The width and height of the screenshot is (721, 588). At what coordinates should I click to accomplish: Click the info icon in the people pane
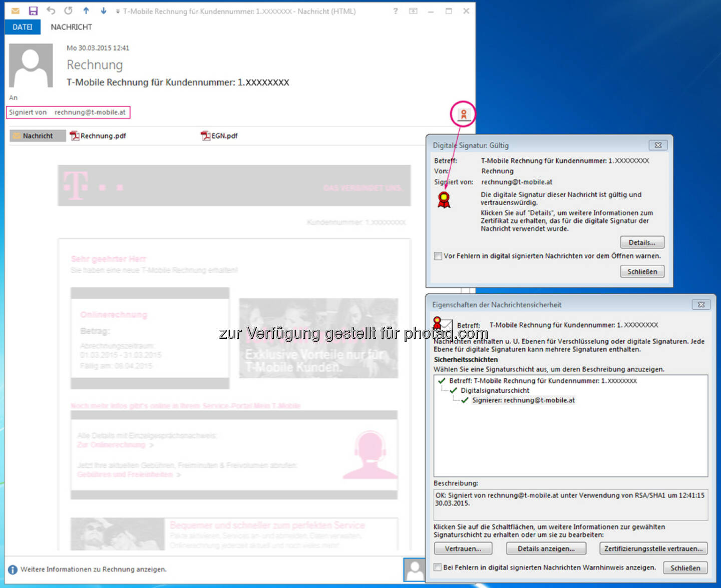point(13,569)
